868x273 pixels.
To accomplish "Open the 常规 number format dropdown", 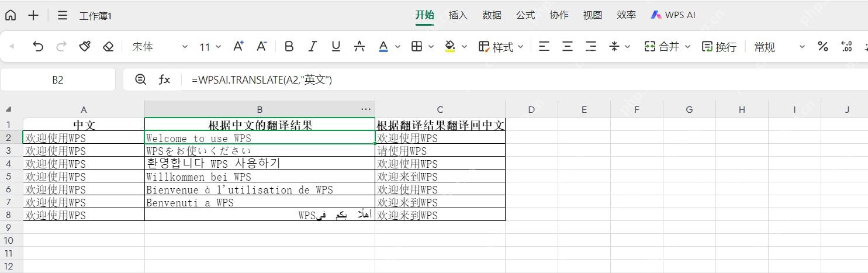I will pyautogui.click(x=780, y=47).
